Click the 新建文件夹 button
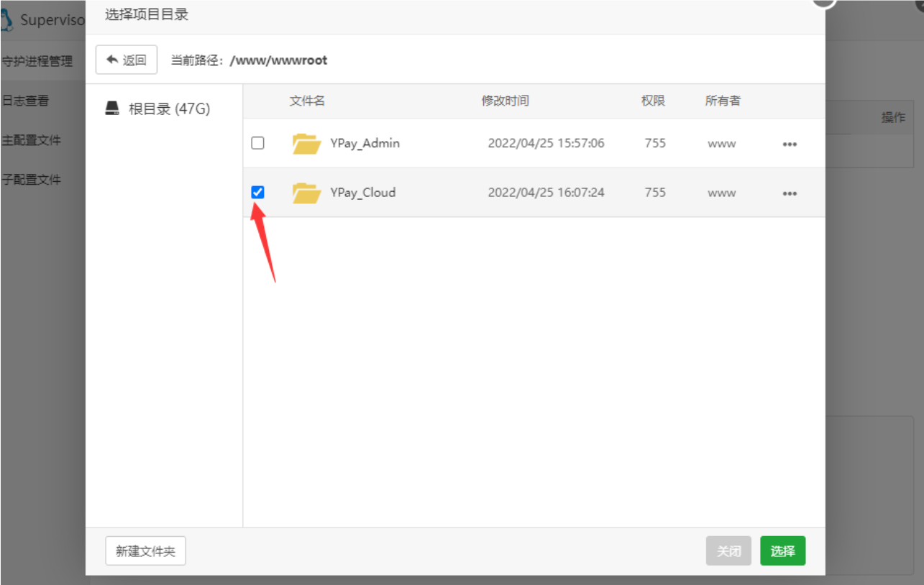 tap(145, 551)
